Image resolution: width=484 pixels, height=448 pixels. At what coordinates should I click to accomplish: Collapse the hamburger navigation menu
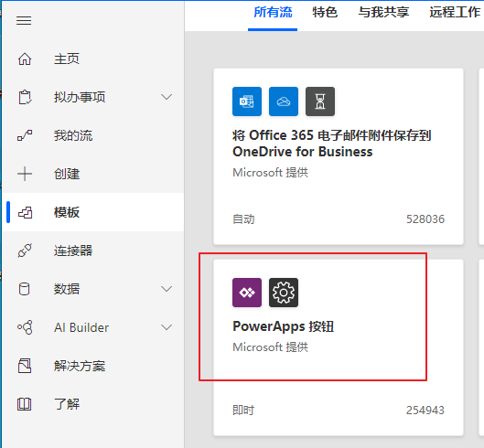(24, 20)
